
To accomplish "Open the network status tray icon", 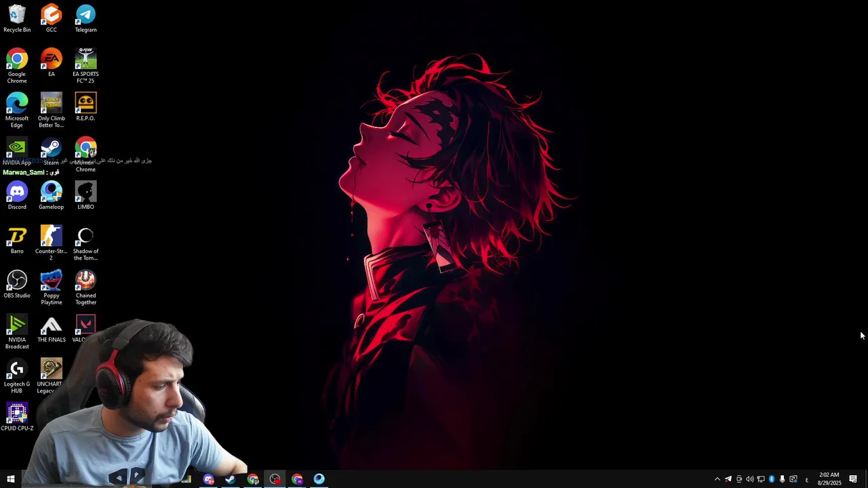I will pos(761,479).
